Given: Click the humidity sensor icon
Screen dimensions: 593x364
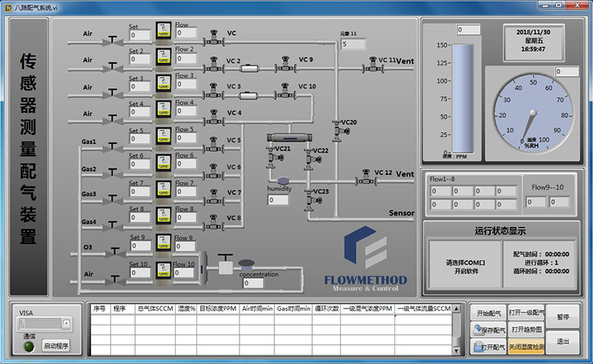Looking at the screenshot, I should click(282, 181).
